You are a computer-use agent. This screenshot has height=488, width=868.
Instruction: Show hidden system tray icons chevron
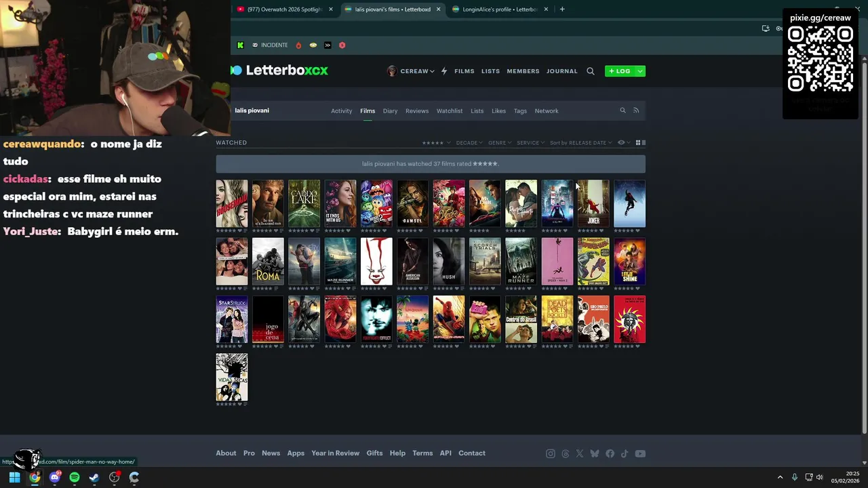[780, 477]
